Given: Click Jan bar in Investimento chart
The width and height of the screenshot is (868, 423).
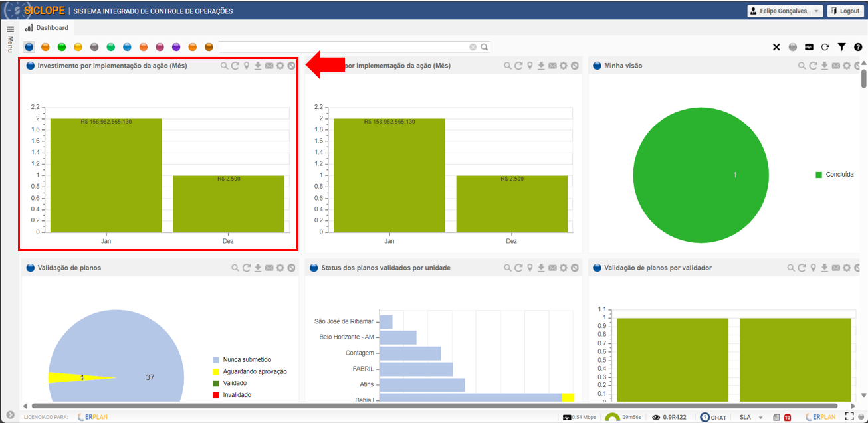Looking at the screenshot, I should click(x=106, y=175).
